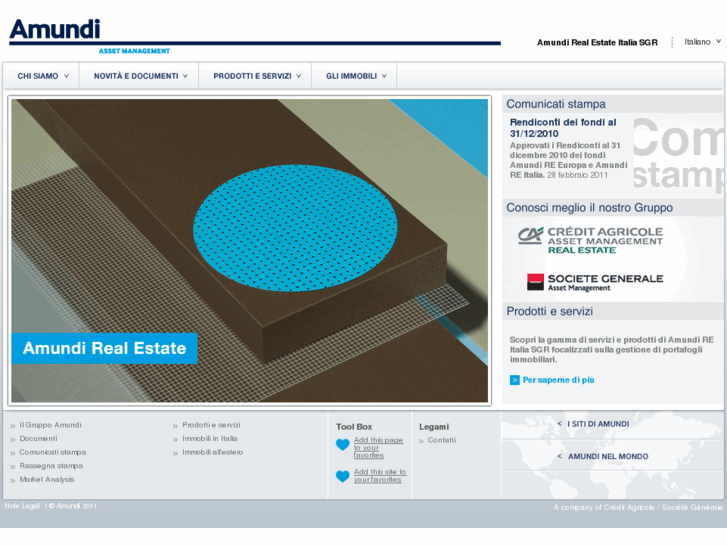Open the Comunicati stampa section heading
Image resolution: width=727 pixels, height=545 pixels.
click(555, 104)
